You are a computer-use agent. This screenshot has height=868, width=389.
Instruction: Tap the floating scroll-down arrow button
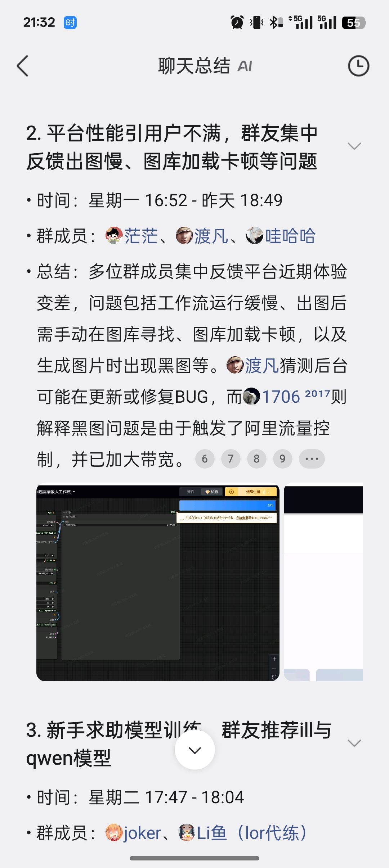coord(195,750)
